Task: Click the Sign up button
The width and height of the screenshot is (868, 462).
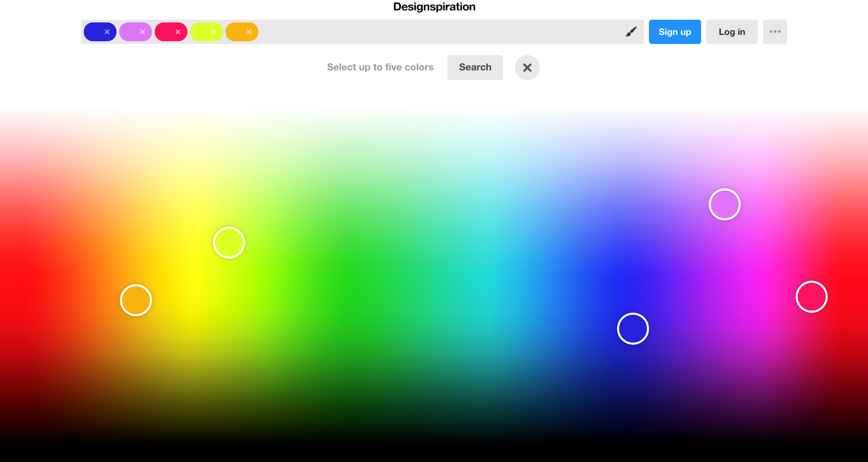Action: pyautogui.click(x=675, y=32)
